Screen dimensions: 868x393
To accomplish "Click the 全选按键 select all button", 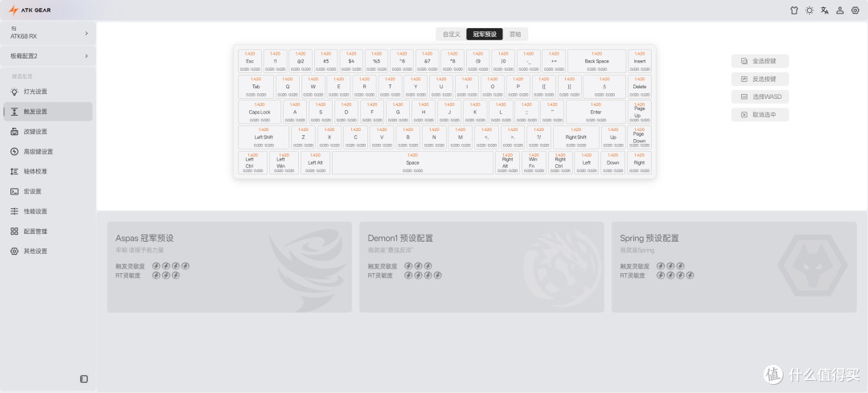I will [759, 61].
